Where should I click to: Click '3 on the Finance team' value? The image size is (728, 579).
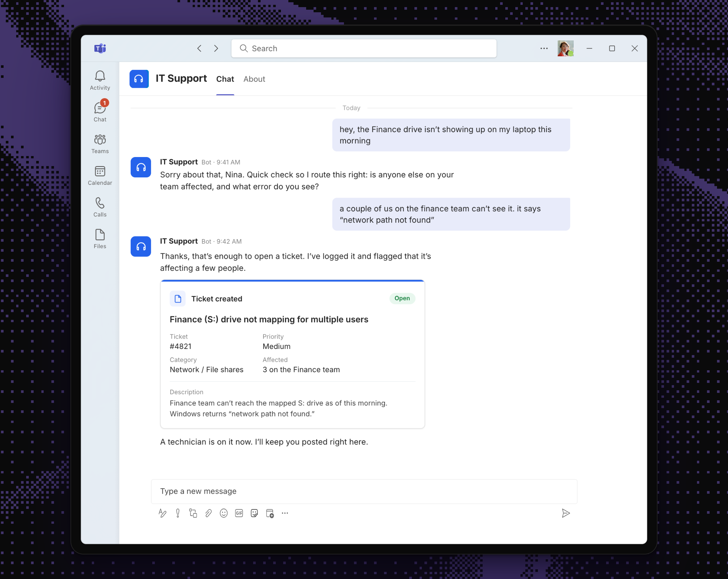[x=301, y=369]
